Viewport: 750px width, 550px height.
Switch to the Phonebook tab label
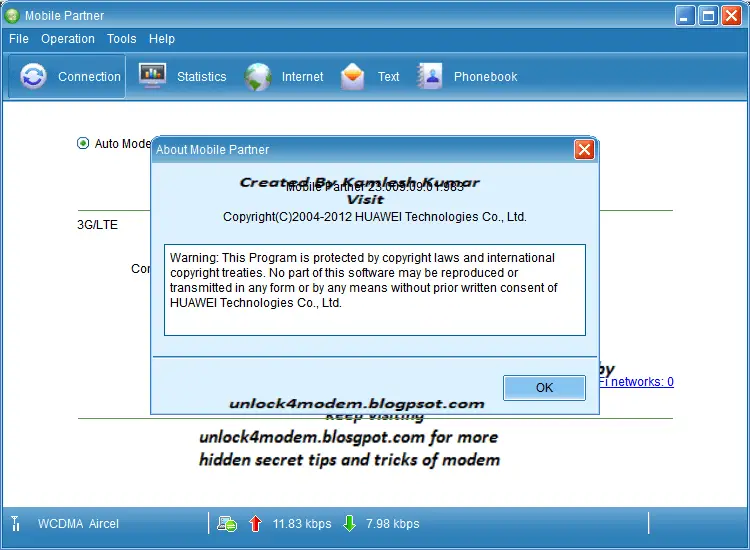(x=485, y=77)
